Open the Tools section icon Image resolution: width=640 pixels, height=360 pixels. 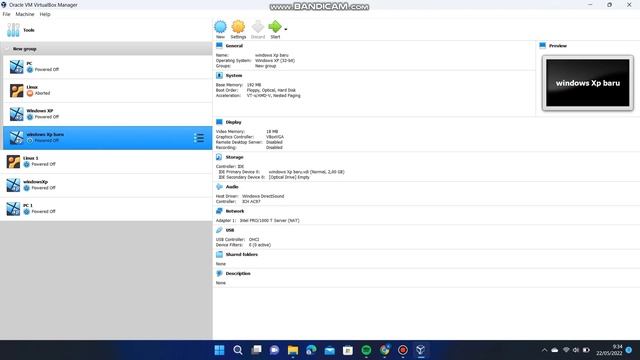click(x=13, y=30)
